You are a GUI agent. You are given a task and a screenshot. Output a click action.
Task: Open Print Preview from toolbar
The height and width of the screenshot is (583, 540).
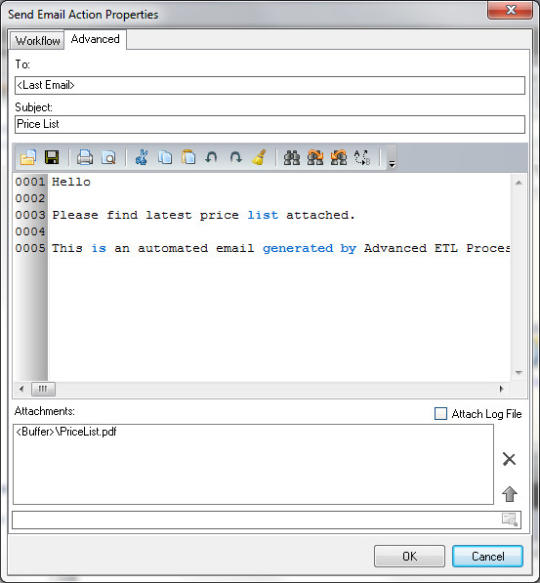click(109, 157)
